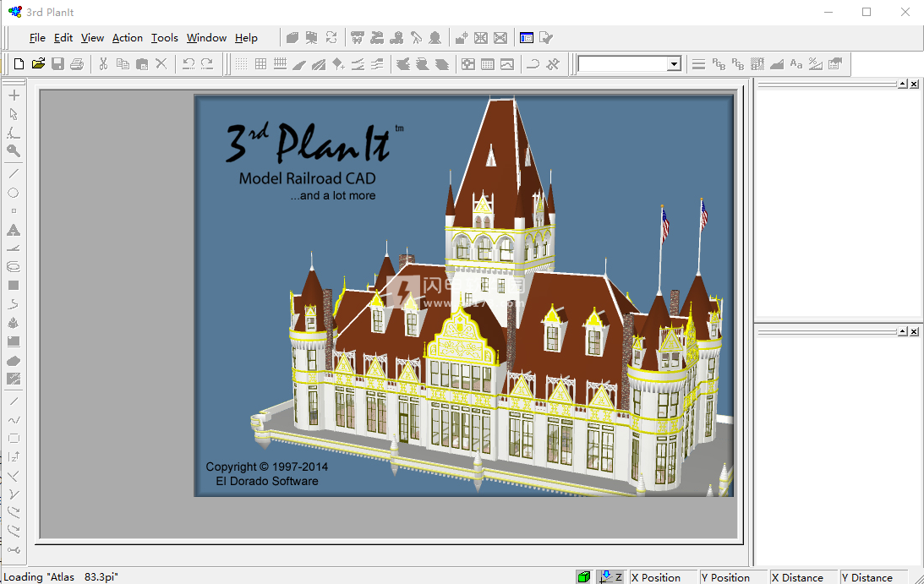Expand upper right panel with arrow button
The height and width of the screenshot is (584, 924).
point(903,85)
